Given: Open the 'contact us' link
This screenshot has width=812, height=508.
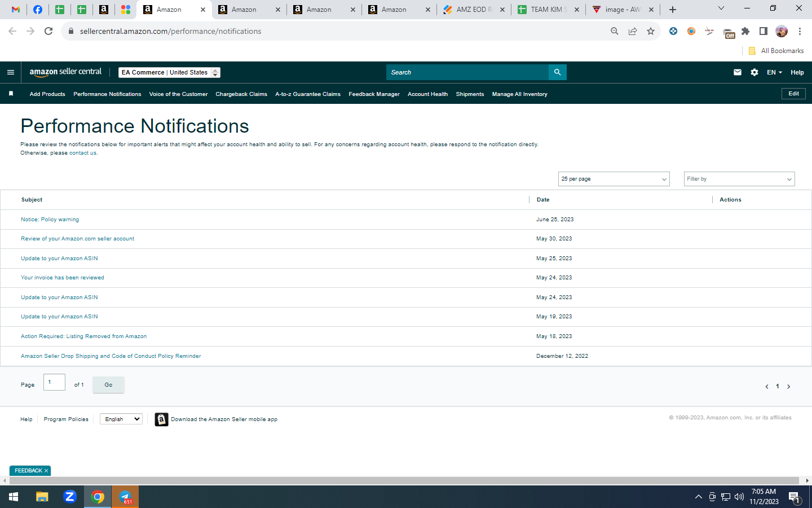Looking at the screenshot, I should (83, 153).
